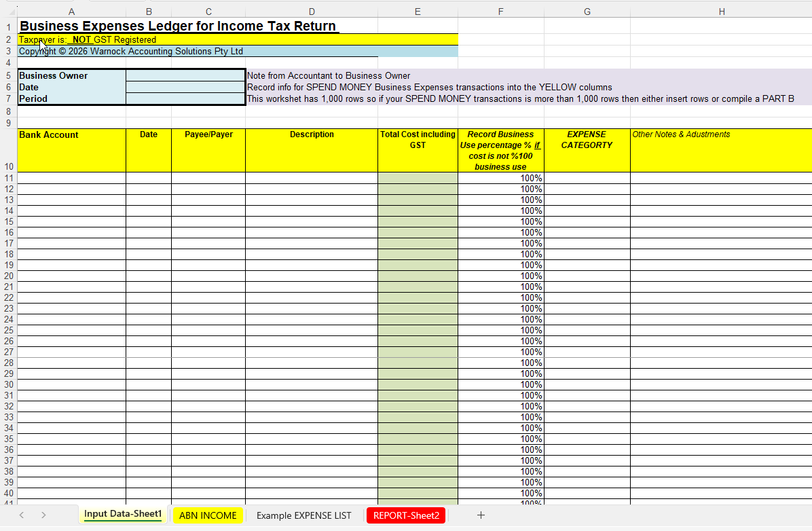Click the Date input cell in row 6
The image size is (812, 531).
[185, 87]
